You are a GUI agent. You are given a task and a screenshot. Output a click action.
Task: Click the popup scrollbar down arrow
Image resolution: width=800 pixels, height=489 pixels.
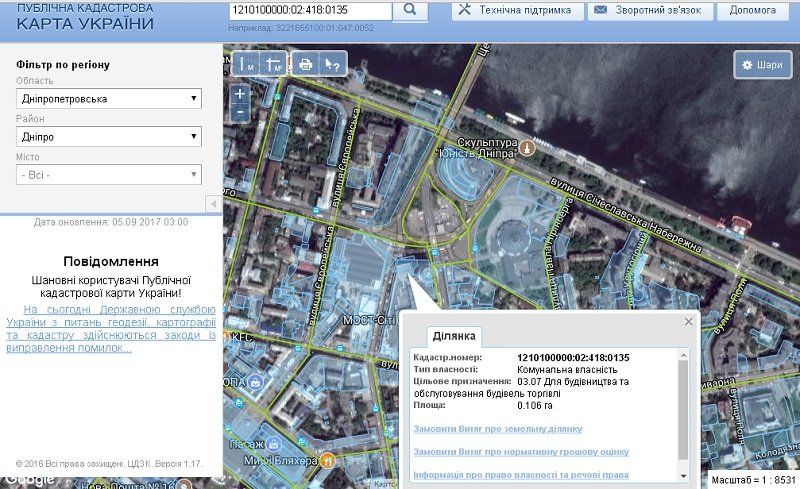coord(683,476)
